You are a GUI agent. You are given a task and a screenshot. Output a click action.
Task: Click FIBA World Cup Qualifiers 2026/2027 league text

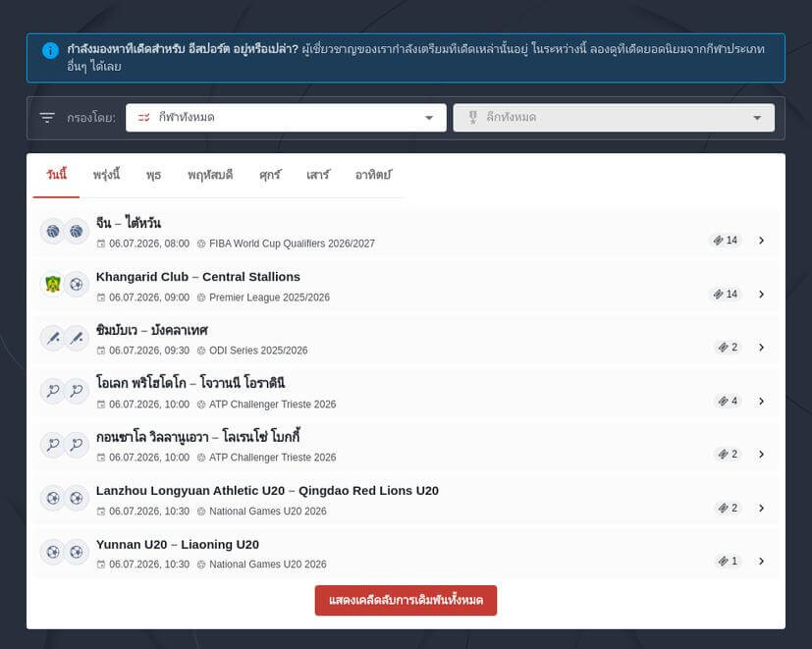292,243
